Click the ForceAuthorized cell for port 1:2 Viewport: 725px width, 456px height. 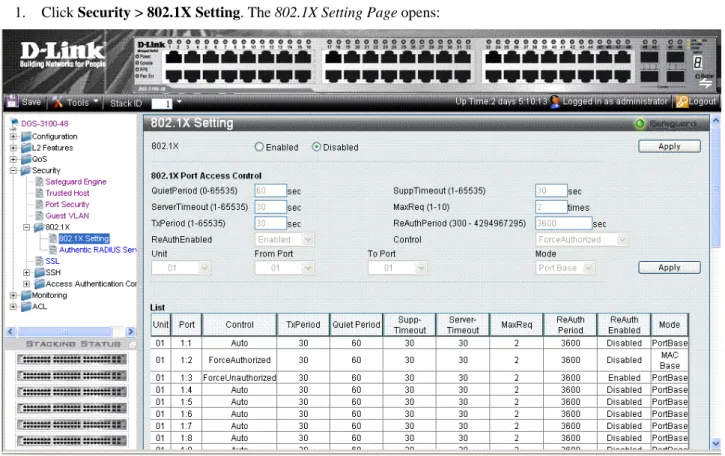[x=239, y=360]
